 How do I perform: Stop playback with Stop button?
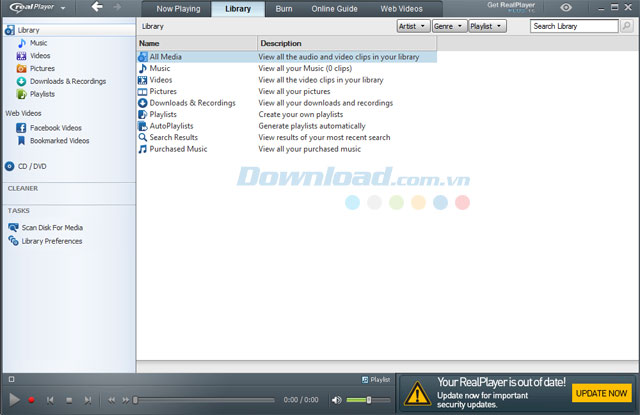tap(69, 401)
